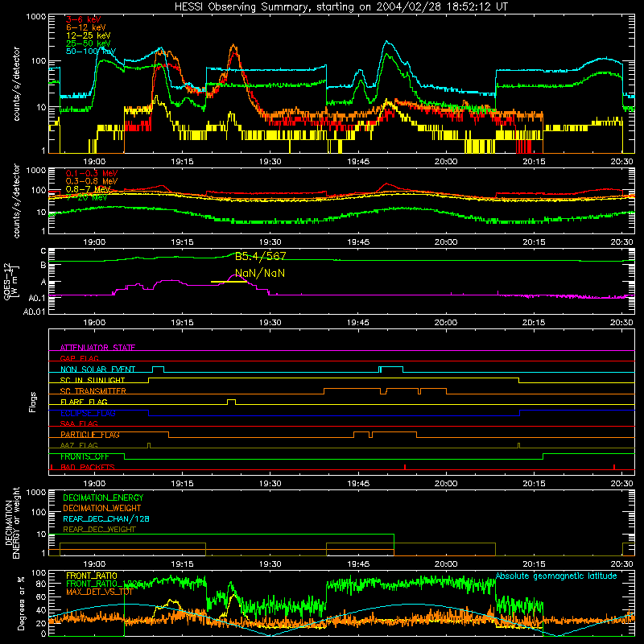Click the FLARE_FLAG pulse near 19:23
This screenshot has height=644, width=644.
tap(231, 402)
